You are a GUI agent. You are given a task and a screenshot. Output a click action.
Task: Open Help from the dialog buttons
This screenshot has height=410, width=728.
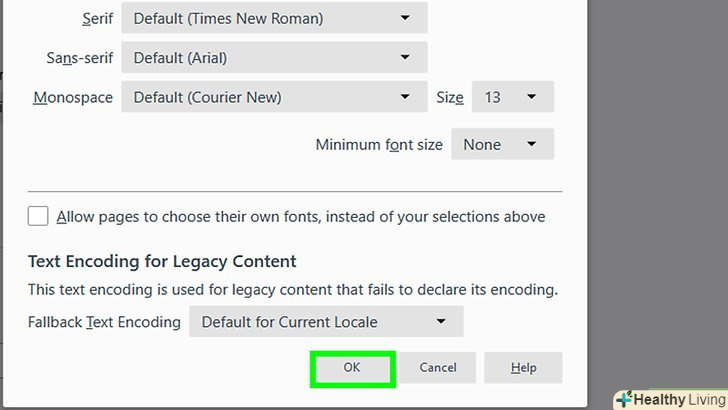pyautogui.click(x=523, y=368)
